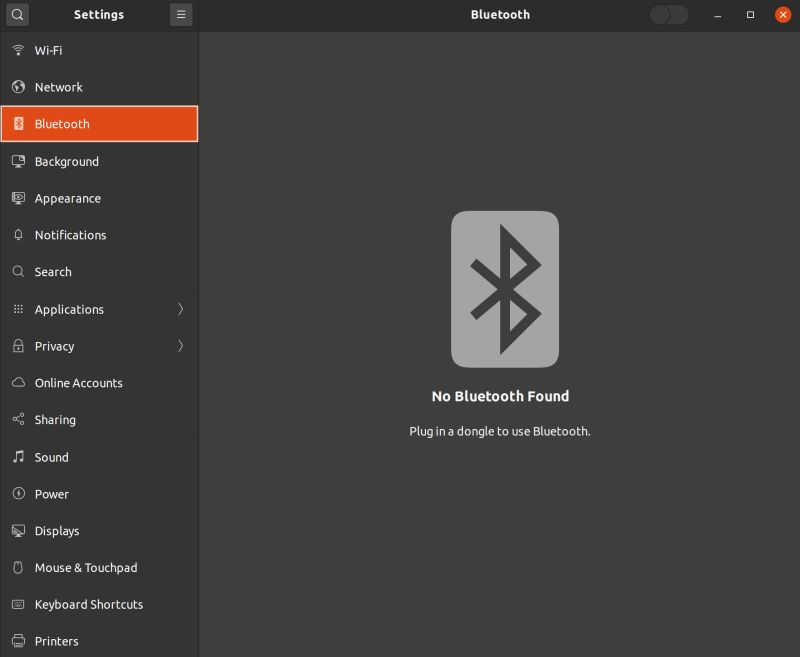
Task: Click the large Bluetooth logo graphic
Action: [503, 288]
